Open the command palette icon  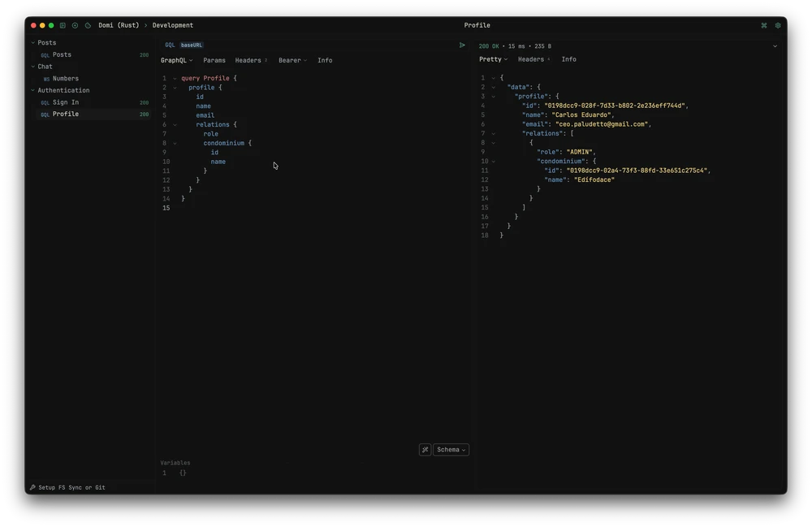(x=764, y=25)
